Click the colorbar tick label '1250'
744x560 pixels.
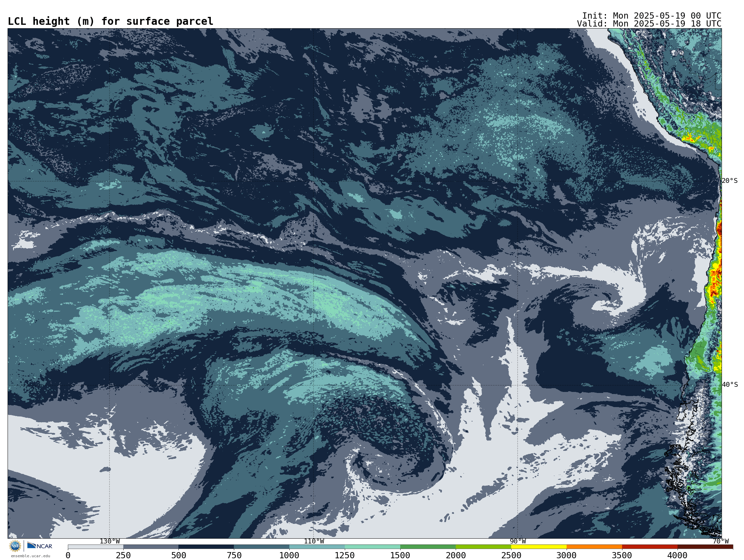(x=345, y=556)
